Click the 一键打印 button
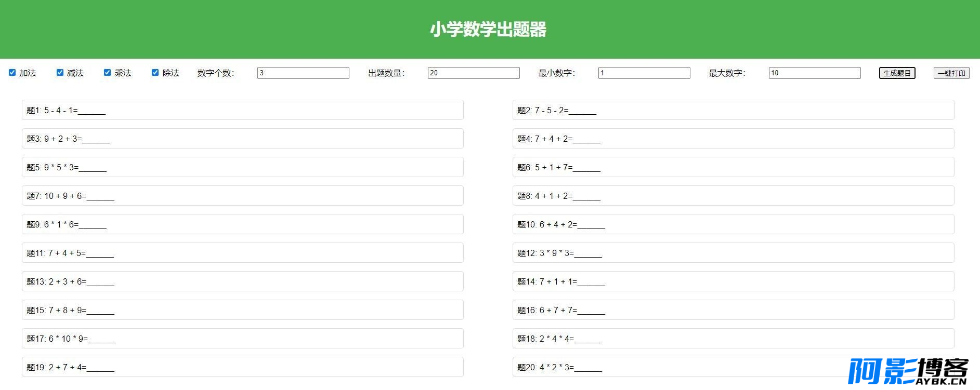 pyautogui.click(x=951, y=73)
